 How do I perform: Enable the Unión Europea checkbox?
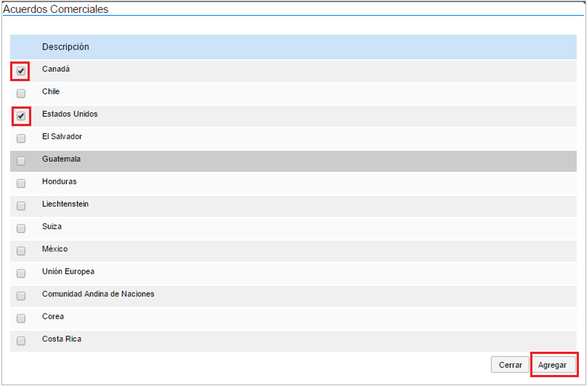pyautogui.click(x=21, y=273)
